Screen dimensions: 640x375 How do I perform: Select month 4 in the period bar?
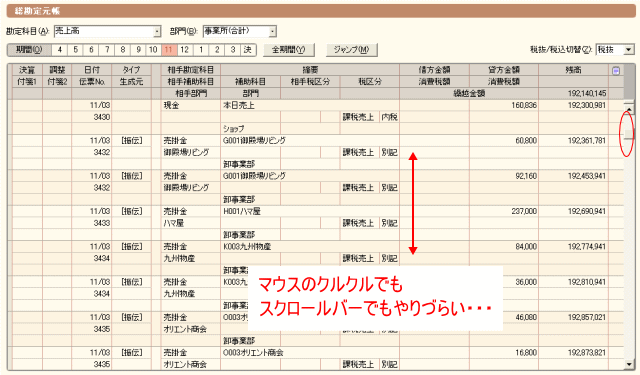click(60, 50)
